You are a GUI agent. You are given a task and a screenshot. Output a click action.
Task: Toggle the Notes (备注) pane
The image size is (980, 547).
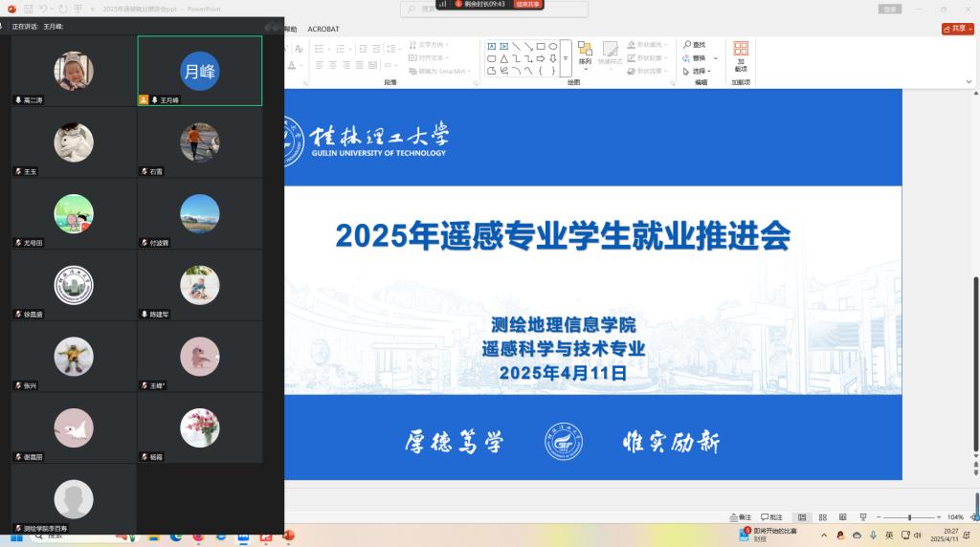[740, 517]
